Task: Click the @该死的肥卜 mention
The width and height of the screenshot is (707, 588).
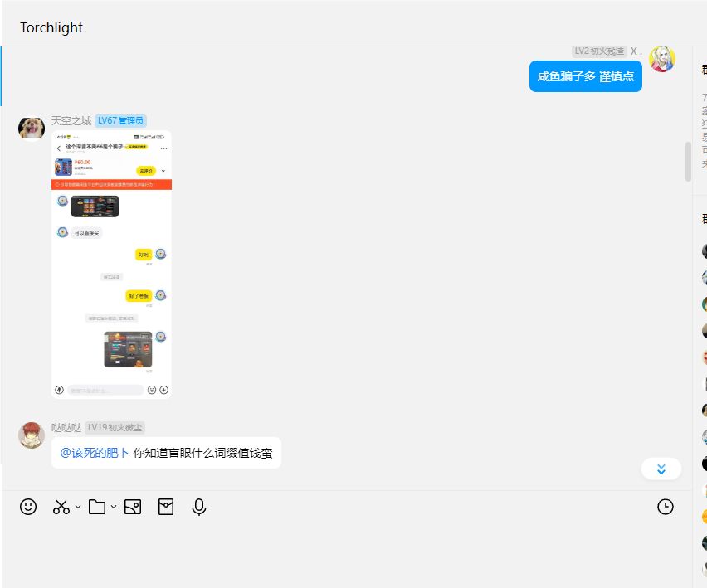Action: (95, 453)
